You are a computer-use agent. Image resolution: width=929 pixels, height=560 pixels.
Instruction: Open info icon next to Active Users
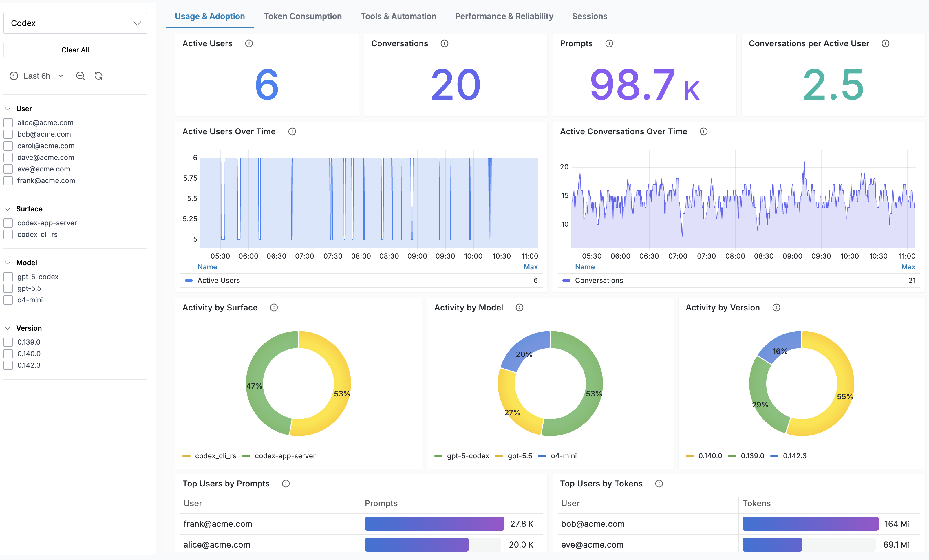[x=249, y=43]
